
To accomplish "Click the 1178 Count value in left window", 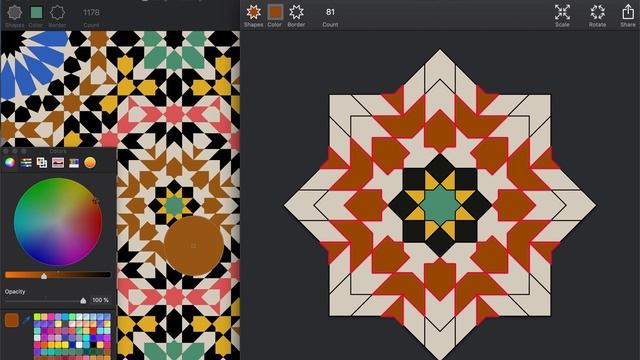I will 91,13.
